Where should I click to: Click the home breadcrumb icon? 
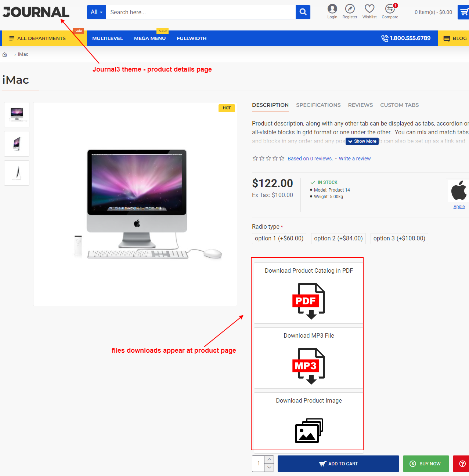click(4, 54)
